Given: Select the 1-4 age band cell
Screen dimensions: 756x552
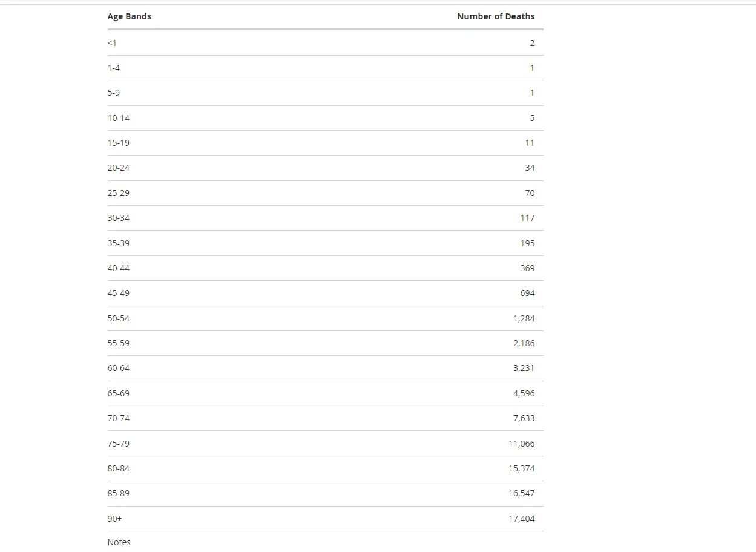Looking at the screenshot, I should point(114,68).
